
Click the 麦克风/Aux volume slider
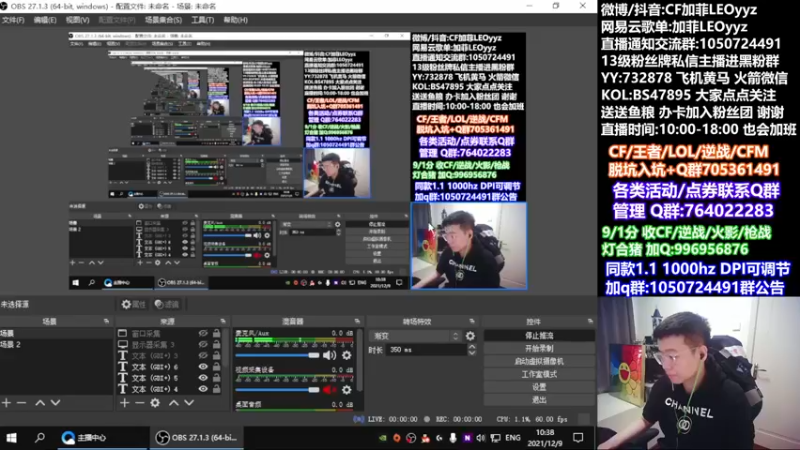[x=277, y=355]
